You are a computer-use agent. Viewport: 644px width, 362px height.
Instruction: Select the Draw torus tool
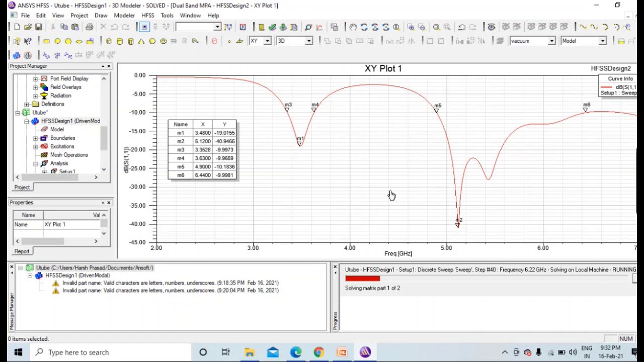click(163, 41)
